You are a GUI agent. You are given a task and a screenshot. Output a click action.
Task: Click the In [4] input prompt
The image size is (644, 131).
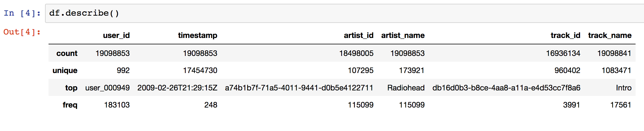22,13
